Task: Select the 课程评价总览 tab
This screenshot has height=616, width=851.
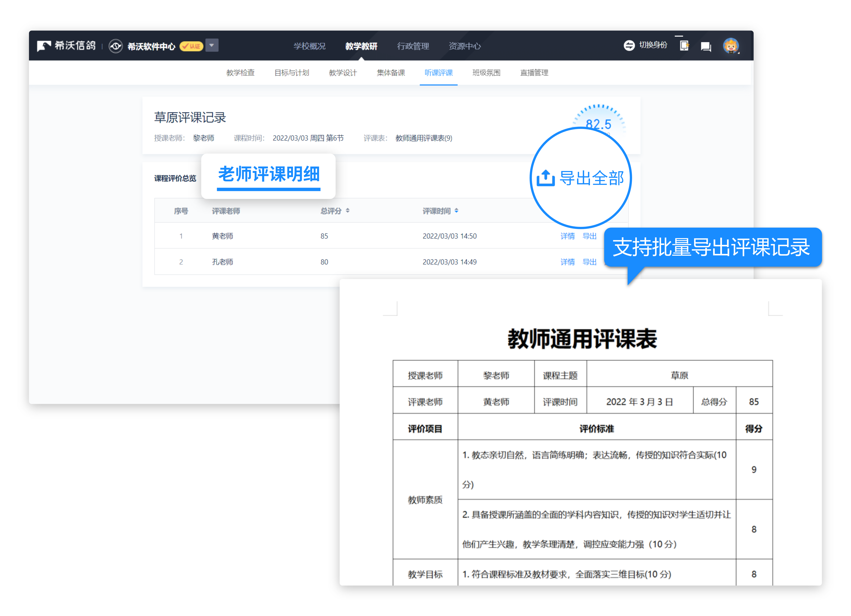Action: click(175, 179)
